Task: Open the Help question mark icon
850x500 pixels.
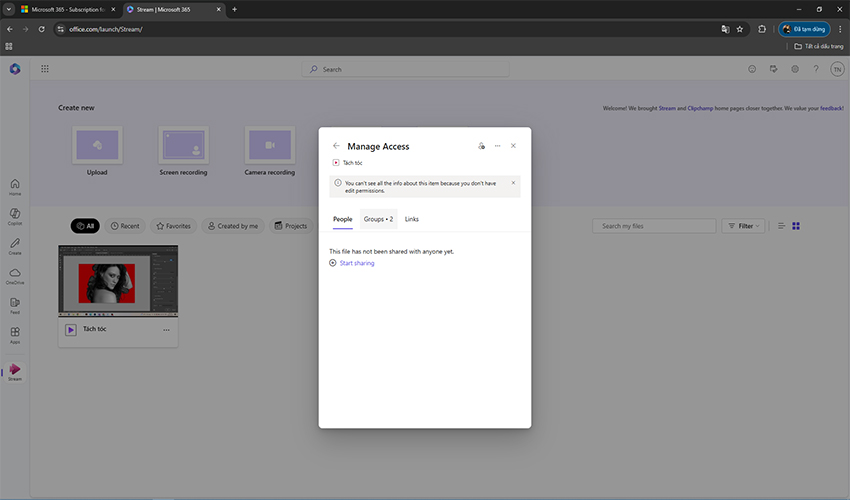Action: click(x=816, y=69)
